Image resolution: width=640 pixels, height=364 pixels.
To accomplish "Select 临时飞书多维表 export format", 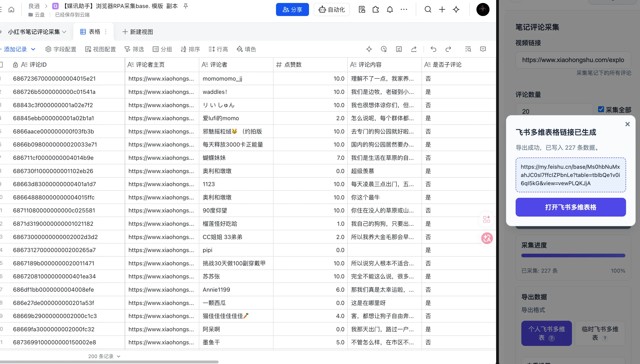I will [x=600, y=333].
